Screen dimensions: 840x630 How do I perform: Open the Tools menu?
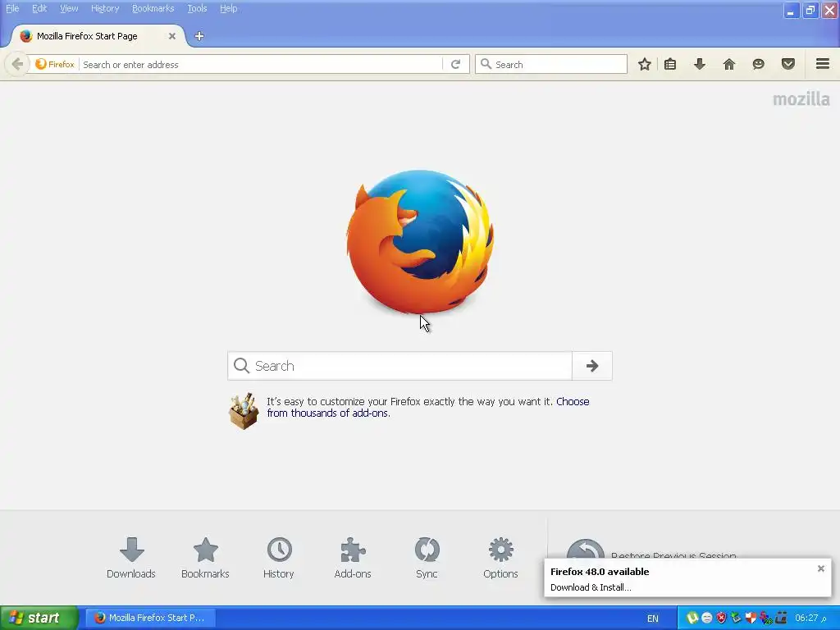(197, 8)
